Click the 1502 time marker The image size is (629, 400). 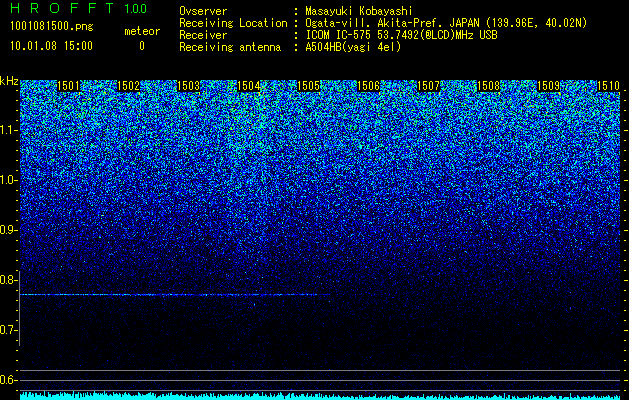pyautogui.click(x=128, y=86)
